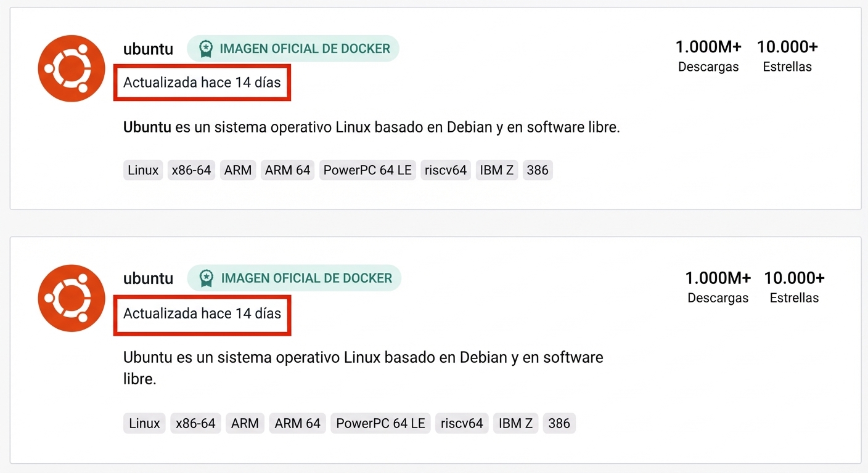Click the 'ARM 64' tag in the lower card

pyautogui.click(x=298, y=423)
